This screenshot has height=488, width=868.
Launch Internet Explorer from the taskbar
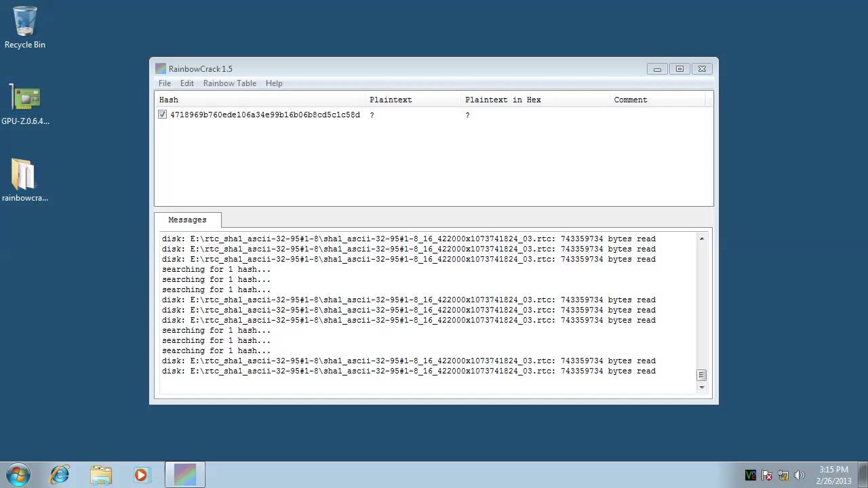pos(60,474)
